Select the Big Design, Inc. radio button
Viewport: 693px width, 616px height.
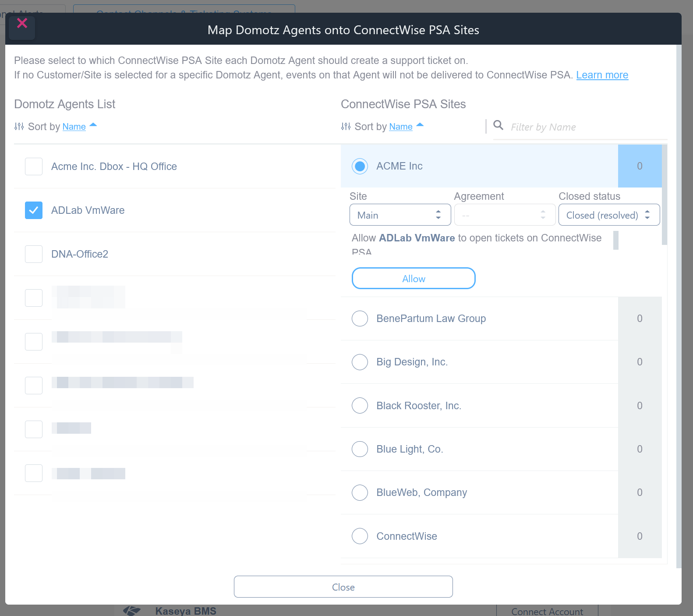[360, 362]
